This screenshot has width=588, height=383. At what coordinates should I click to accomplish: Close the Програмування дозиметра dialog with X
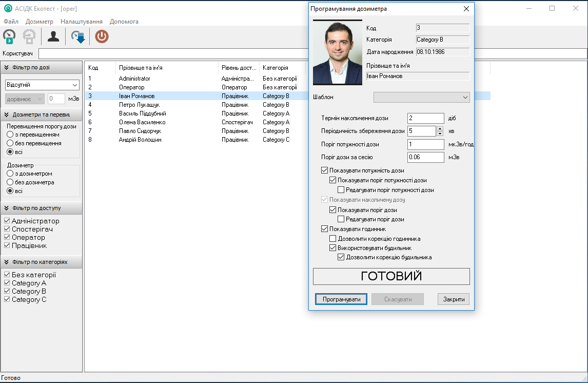(x=466, y=9)
